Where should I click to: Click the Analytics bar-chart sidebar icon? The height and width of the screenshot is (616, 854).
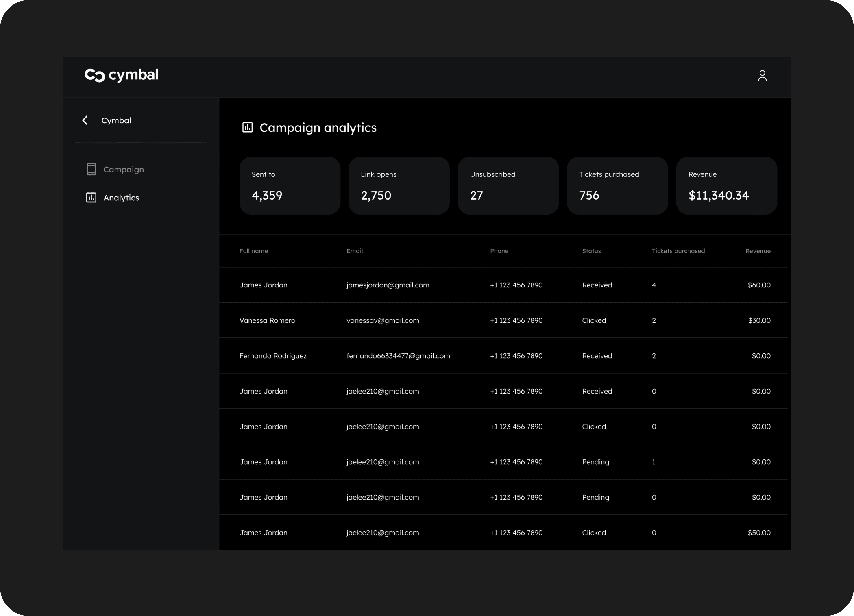tap(91, 198)
